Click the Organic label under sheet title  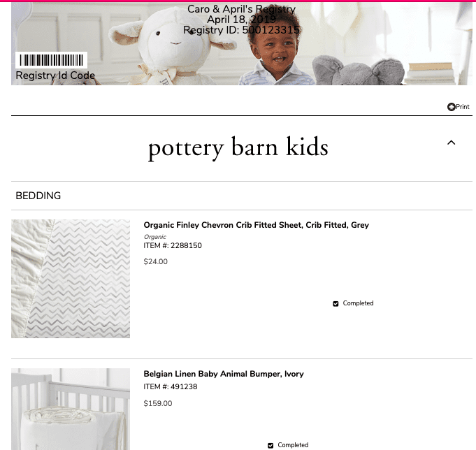[x=155, y=237]
